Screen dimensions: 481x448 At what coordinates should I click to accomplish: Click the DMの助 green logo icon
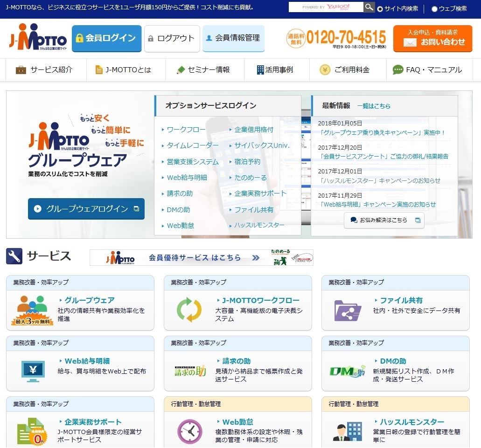347,371
